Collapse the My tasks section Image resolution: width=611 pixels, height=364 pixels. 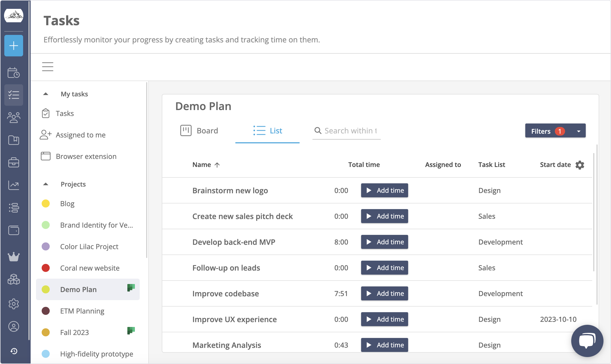[46, 94]
